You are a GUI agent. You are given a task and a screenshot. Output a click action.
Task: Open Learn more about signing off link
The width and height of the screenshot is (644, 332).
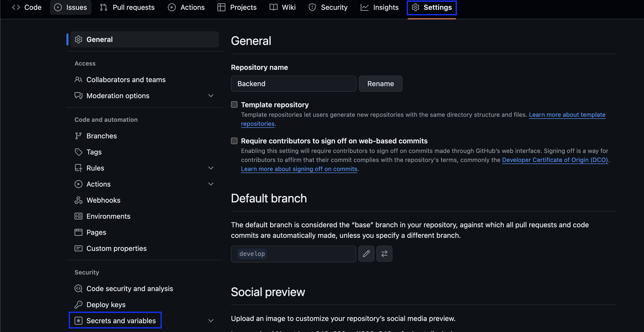pyautogui.click(x=299, y=169)
